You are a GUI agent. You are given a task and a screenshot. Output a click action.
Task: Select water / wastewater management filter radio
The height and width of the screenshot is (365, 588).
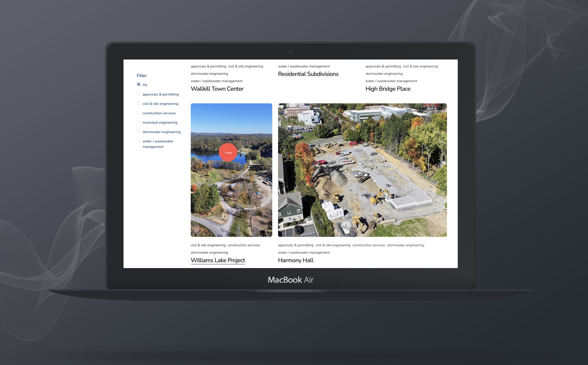139,141
